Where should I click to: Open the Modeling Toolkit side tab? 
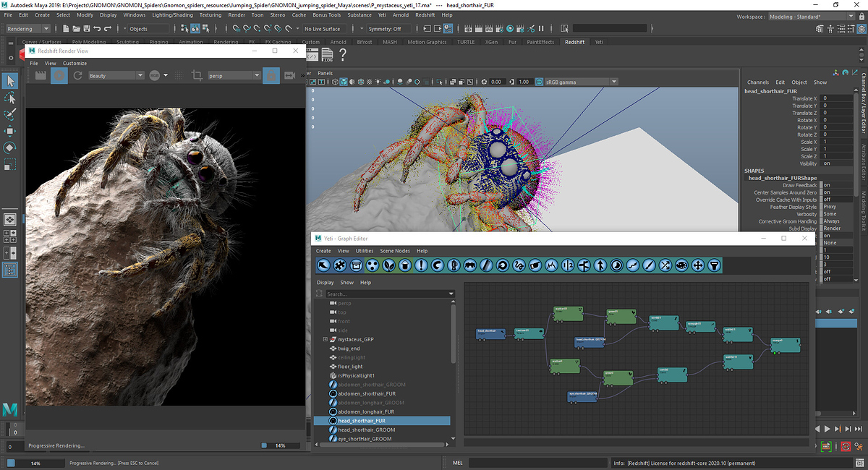864,210
